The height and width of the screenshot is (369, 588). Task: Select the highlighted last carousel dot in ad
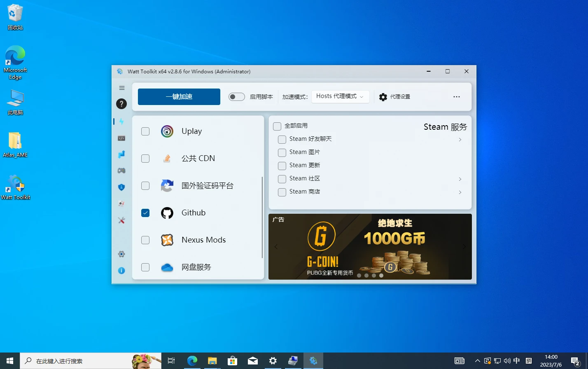coord(381,276)
